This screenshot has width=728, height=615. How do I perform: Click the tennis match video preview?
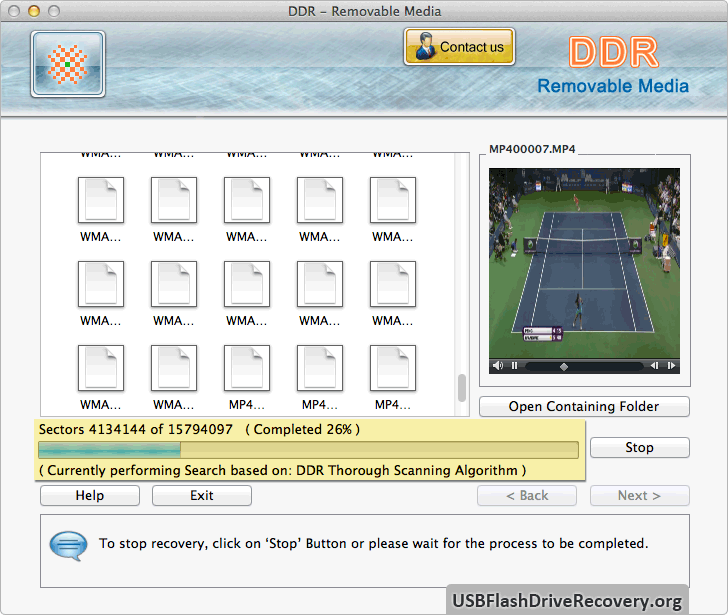[584, 263]
